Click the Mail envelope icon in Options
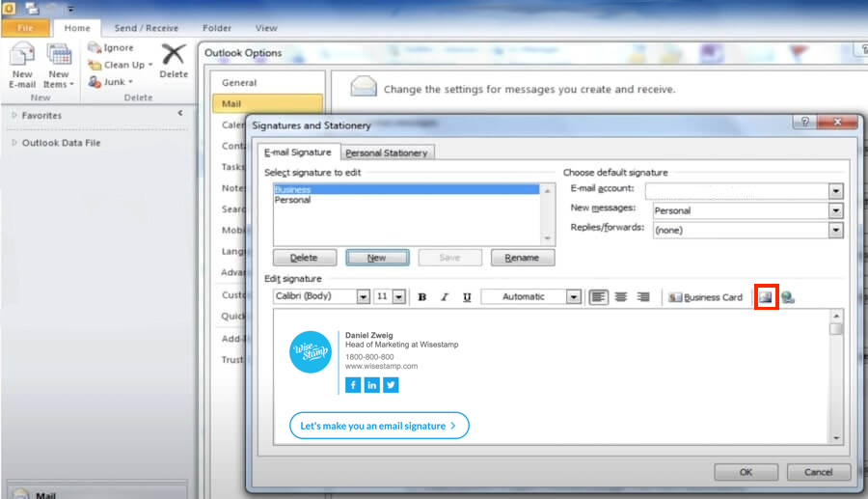868x499 pixels. pos(364,87)
